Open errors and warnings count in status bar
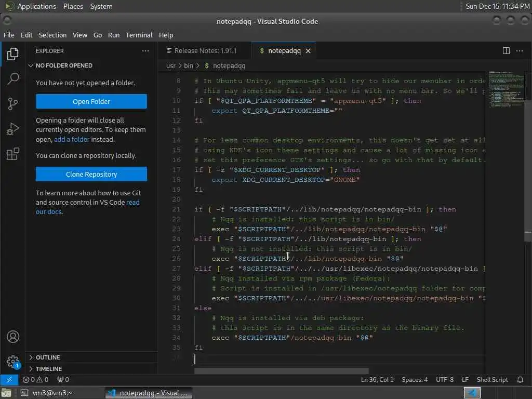 [x=36, y=380]
